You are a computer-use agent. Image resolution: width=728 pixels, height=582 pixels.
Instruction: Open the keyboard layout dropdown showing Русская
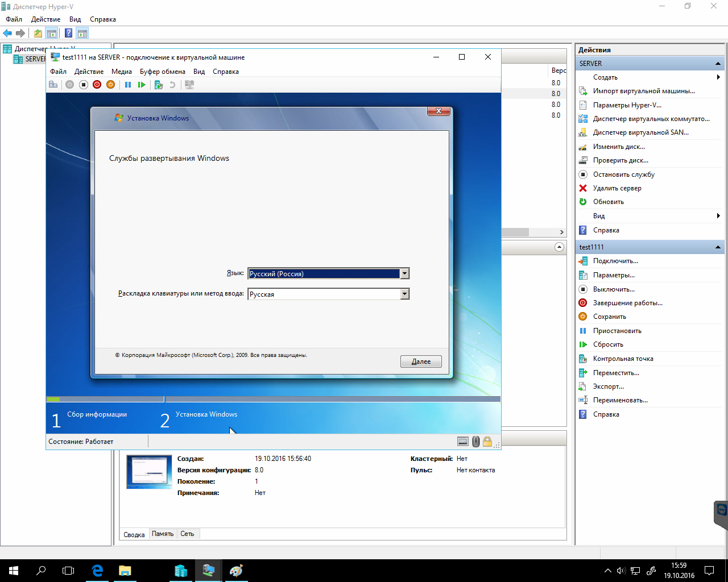[404, 294]
